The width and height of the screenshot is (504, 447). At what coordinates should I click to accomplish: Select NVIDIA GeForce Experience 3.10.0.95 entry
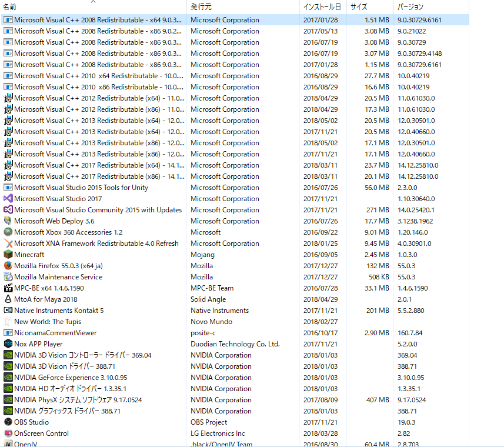pyautogui.click(x=71, y=377)
